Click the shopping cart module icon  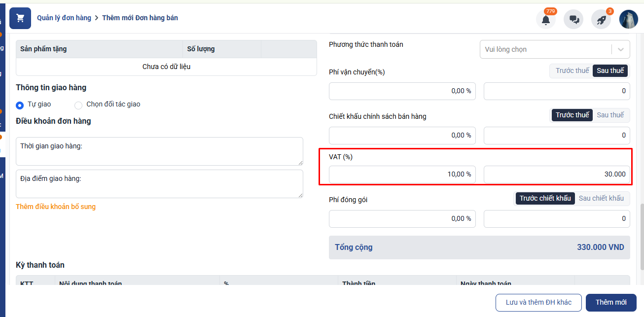(20, 18)
